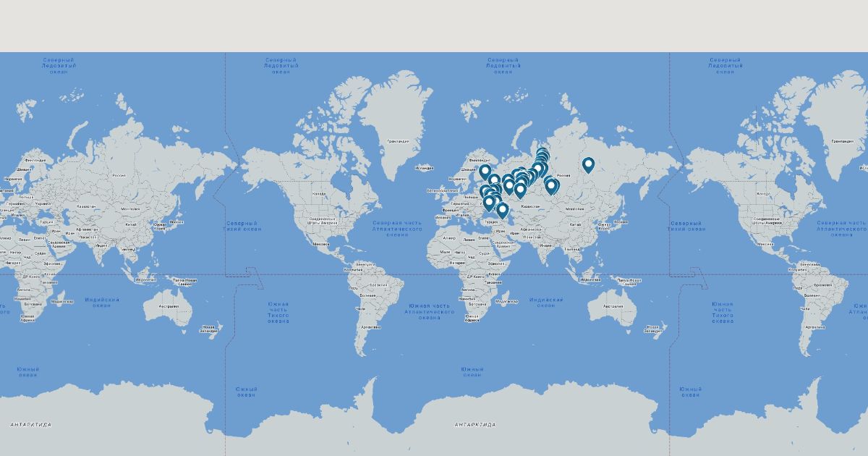Select the marker directly left of Россия label

click(x=551, y=185)
